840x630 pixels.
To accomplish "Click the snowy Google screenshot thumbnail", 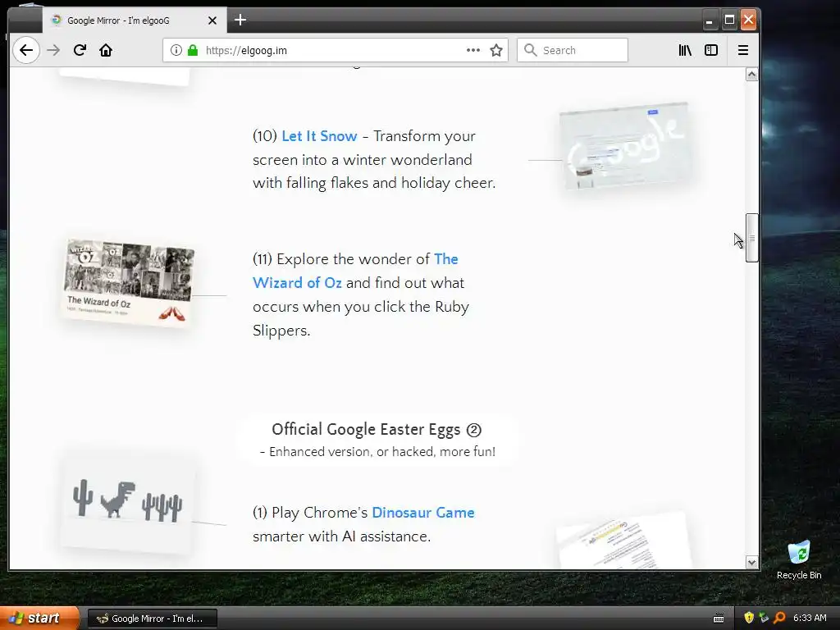I will click(624, 146).
